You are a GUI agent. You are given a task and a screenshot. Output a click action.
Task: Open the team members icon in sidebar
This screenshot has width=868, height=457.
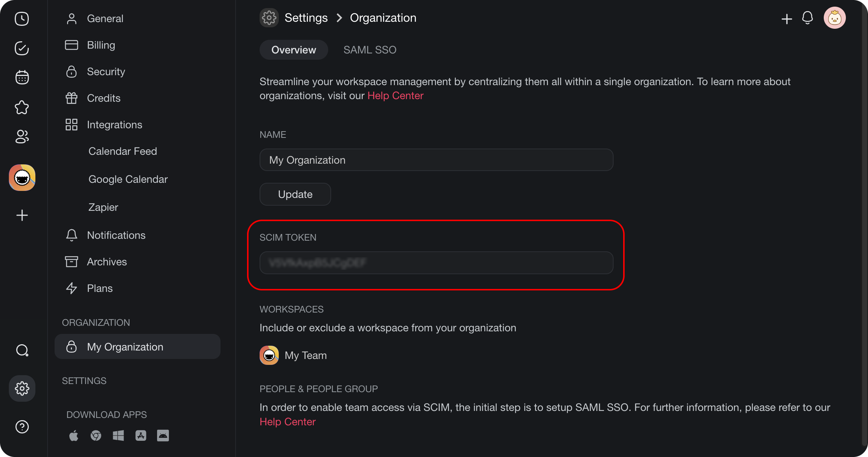[21, 137]
